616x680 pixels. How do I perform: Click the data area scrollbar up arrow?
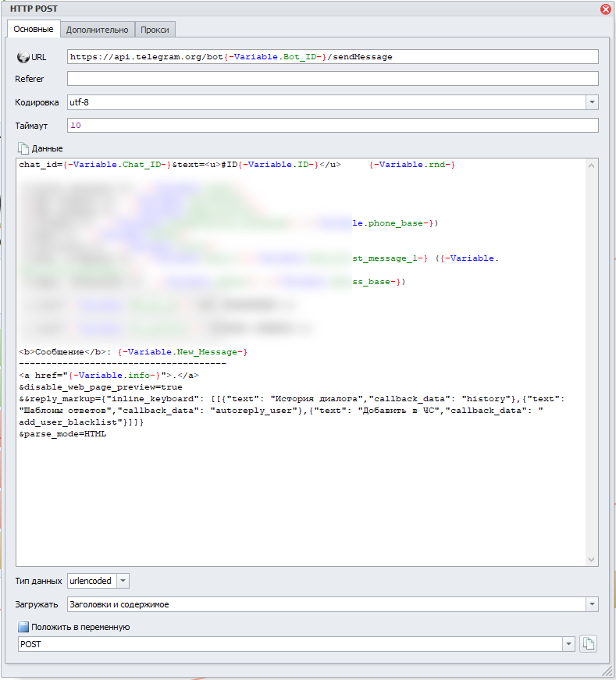click(x=591, y=166)
